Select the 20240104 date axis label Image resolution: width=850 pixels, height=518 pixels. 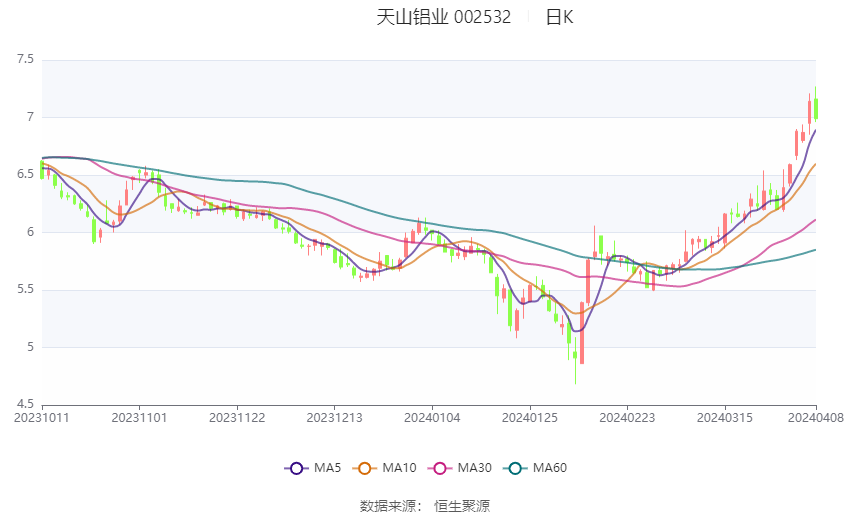click(432, 418)
